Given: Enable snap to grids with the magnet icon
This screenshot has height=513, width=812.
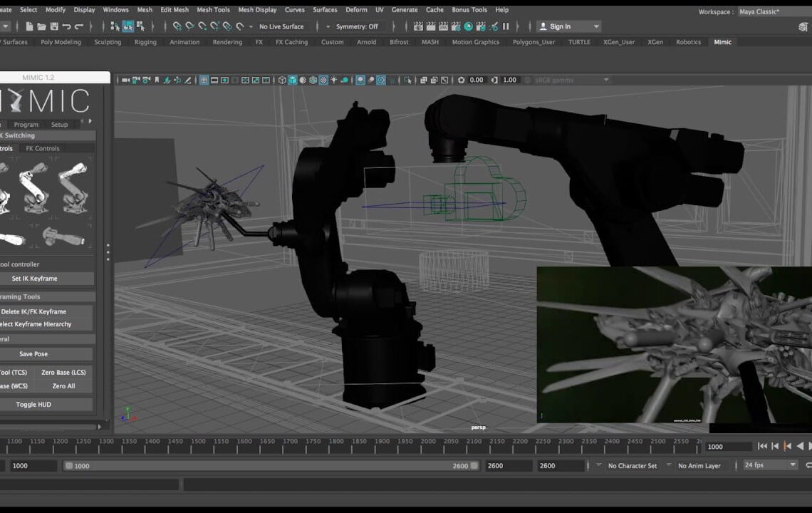Looking at the screenshot, I should click(177, 26).
